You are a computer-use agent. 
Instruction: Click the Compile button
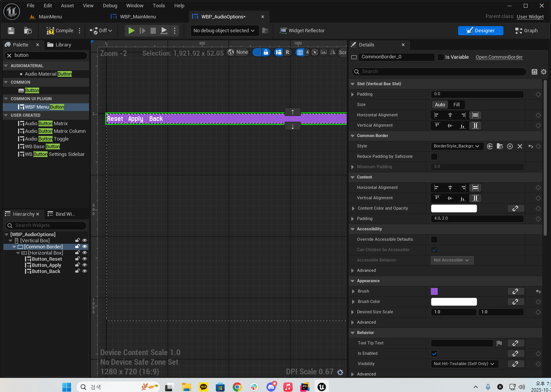60,31
